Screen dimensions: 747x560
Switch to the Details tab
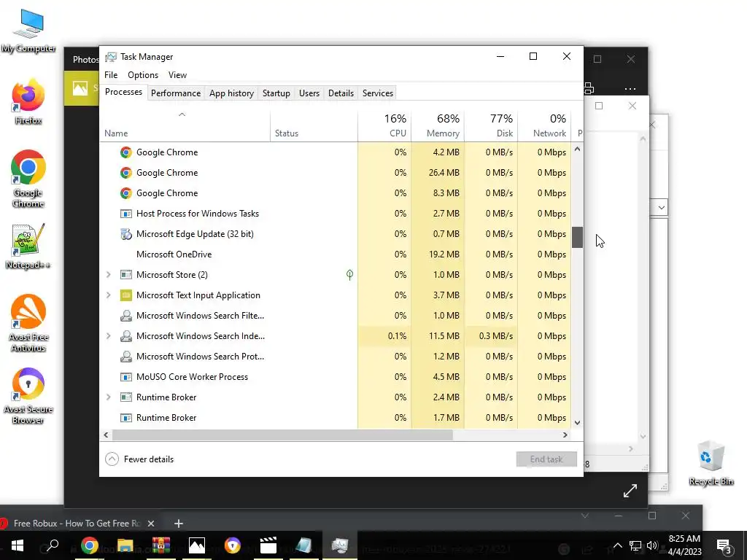341,93
